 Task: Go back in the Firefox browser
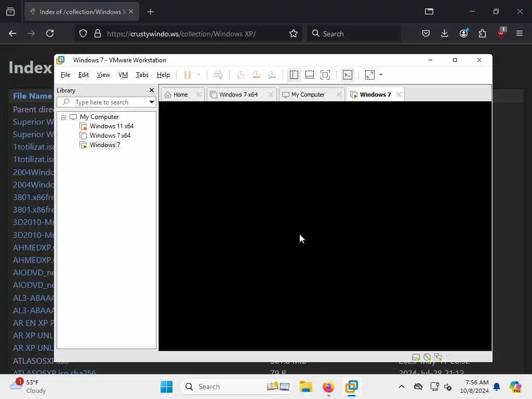(12, 33)
